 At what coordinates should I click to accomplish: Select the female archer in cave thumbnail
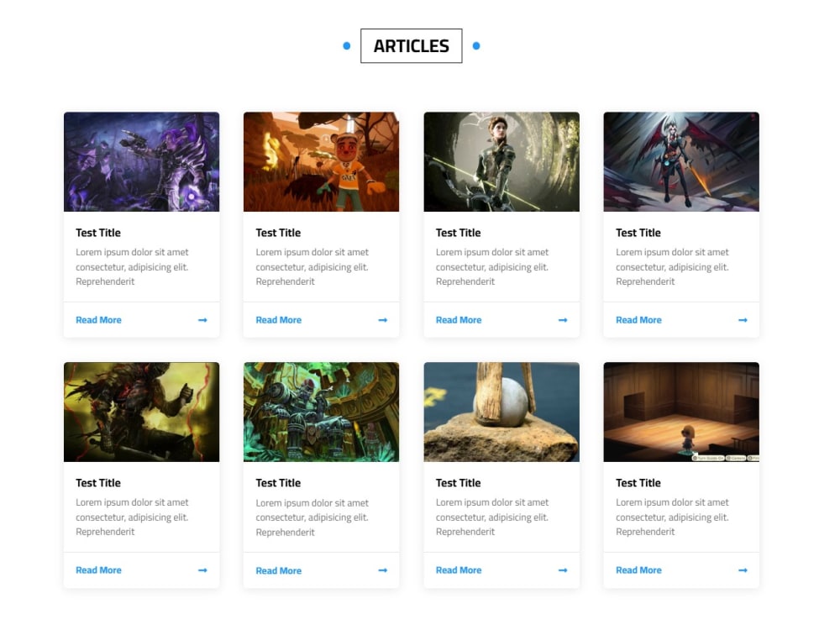click(501, 162)
